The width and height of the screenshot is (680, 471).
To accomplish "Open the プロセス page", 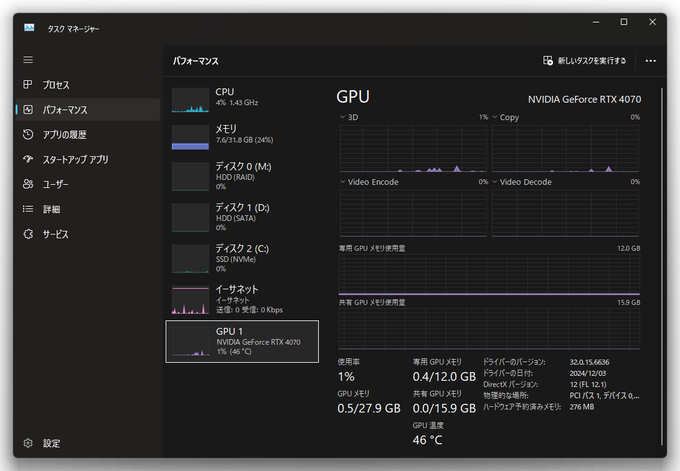I will click(88, 85).
